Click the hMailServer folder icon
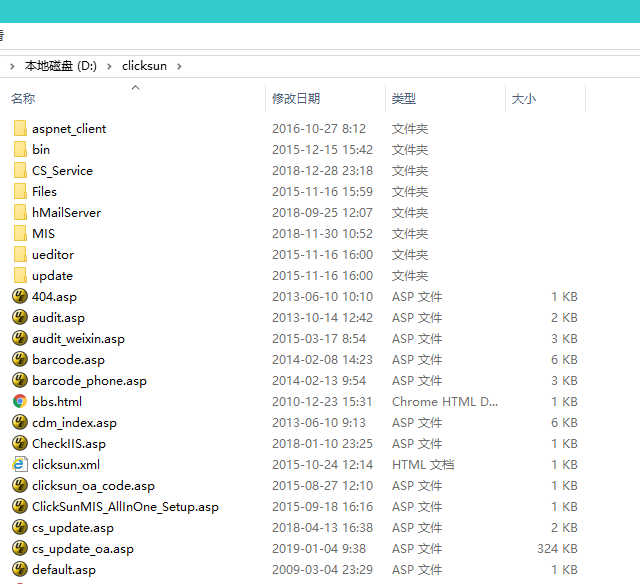640x584 pixels. point(20,212)
